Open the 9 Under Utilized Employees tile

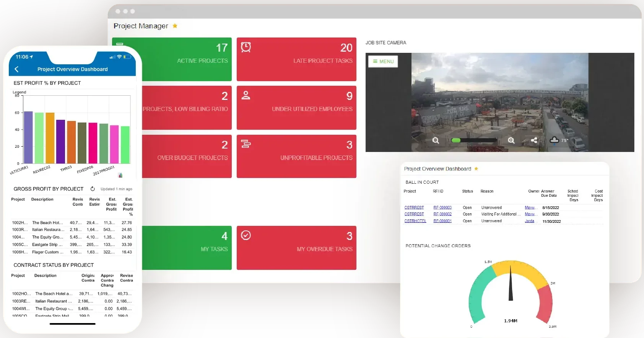click(296, 108)
